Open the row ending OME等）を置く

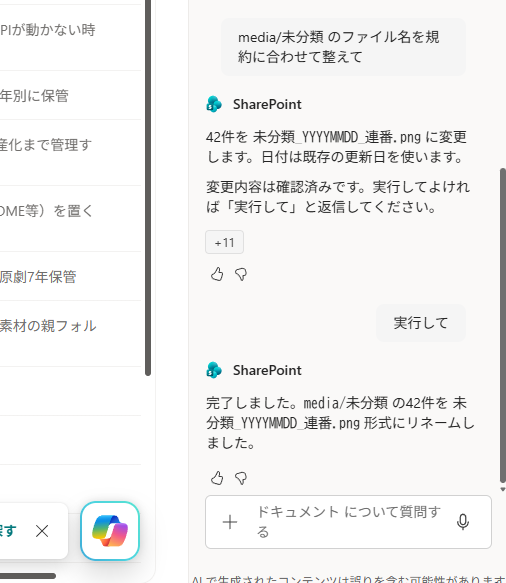click(70, 219)
